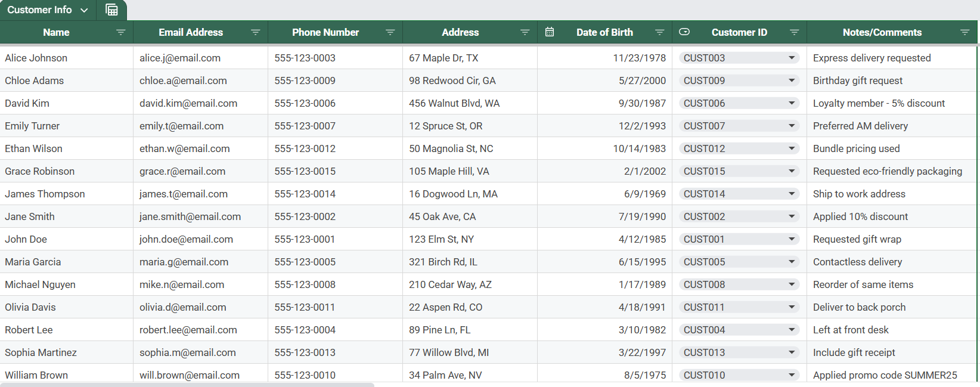Screen dimensions: 980x387
Task: Click the horizontal scrollbar at bottom
Action: tap(187, 385)
